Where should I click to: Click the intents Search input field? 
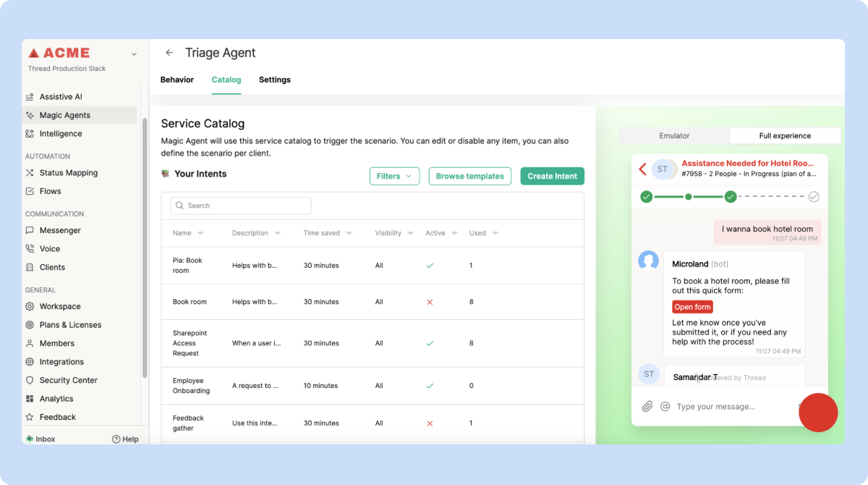(241, 206)
